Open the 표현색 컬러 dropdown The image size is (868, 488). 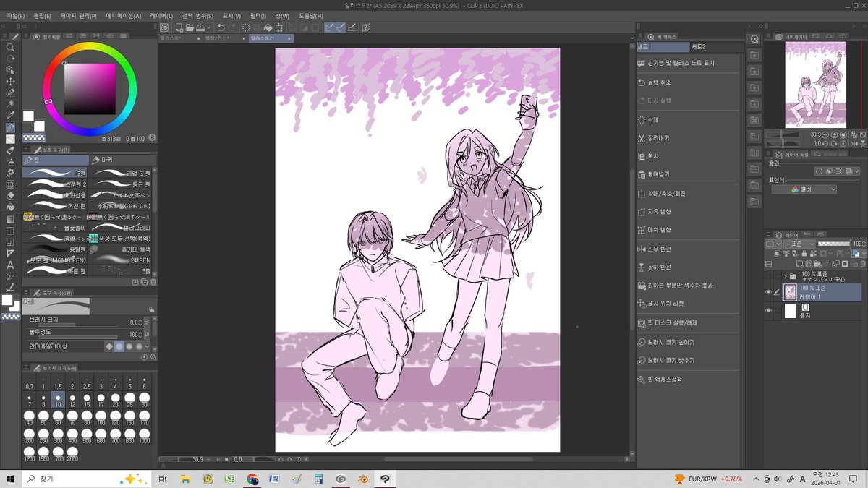point(804,189)
